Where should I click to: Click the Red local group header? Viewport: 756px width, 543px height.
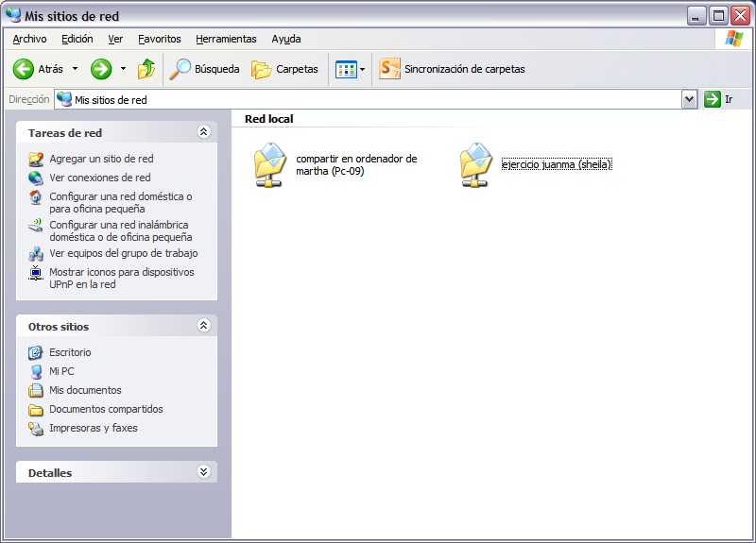(x=269, y=119)
